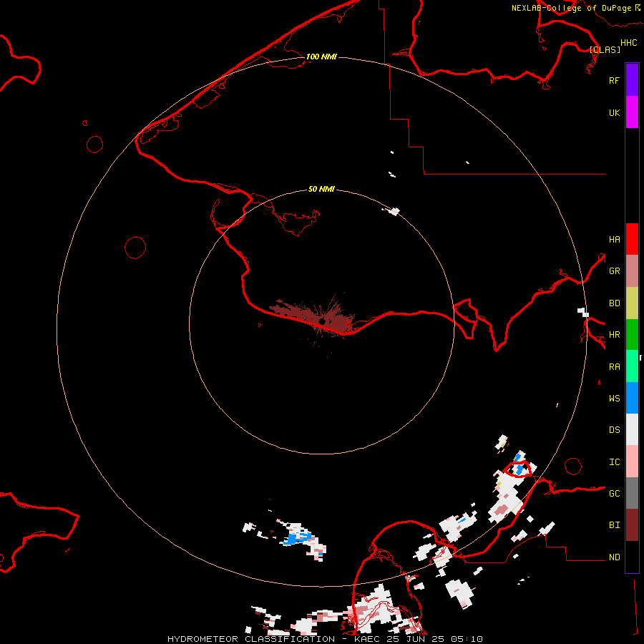Click the RA legend label
Image resolution: width=644 pixels, height=644 pixels.
pyautogui.click(x=614, y=367)
